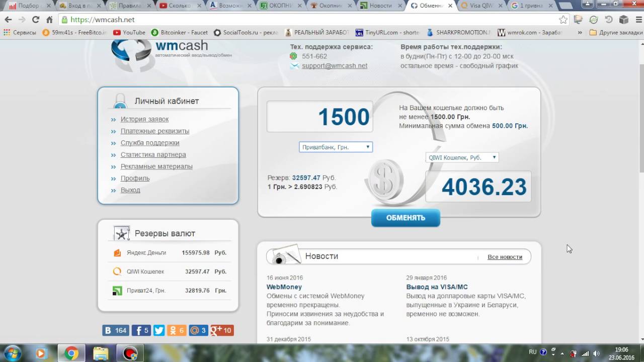Image resolution: width=644 pixels, height=362 pixels.
Task: Show hidden tray icons arrow
Action: (562, 353)
